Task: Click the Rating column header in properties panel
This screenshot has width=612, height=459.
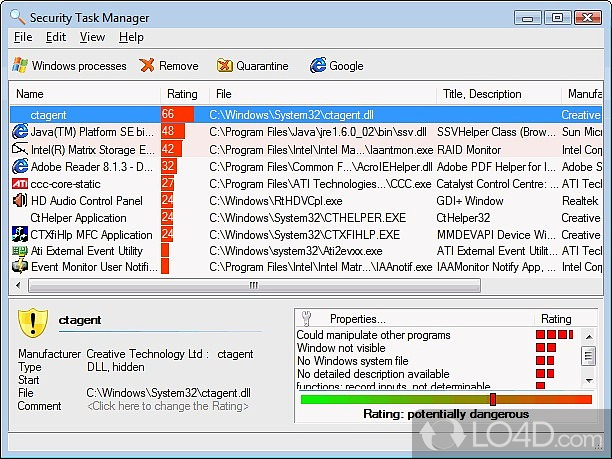Action: pos(556,319)
